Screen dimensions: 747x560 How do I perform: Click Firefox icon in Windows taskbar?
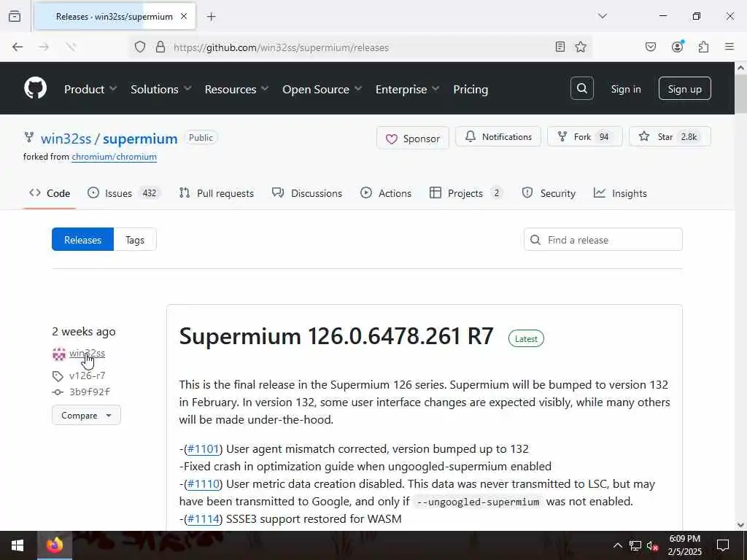pos(55,545)
